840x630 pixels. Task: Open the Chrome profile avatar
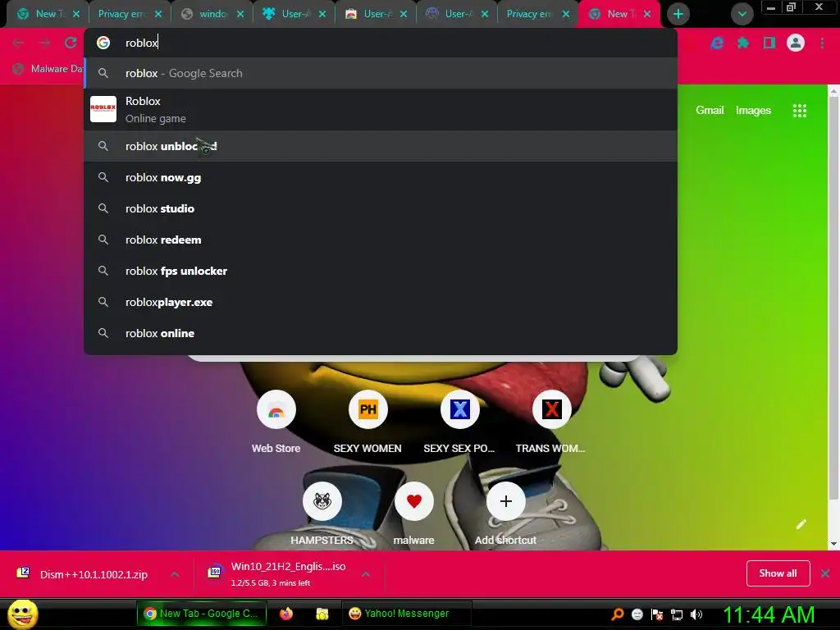pyautogui.click(x=796, y=43)
